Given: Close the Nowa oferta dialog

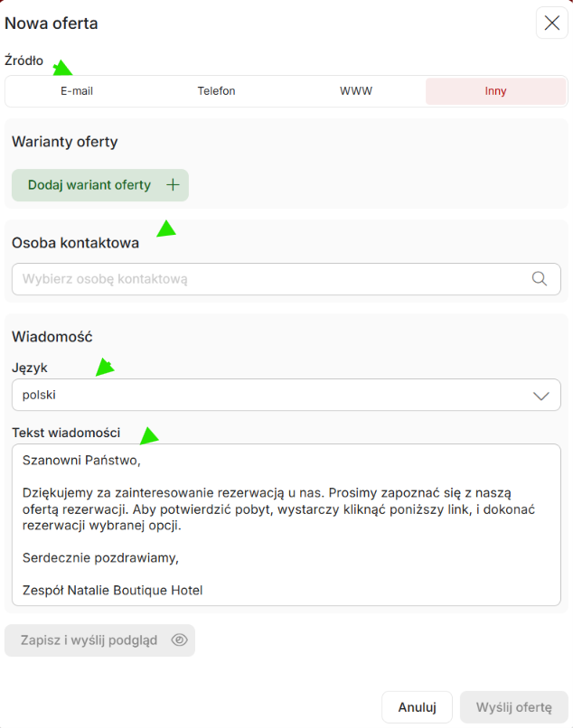Looking at the screenshot, I should [x=551, y=23].
